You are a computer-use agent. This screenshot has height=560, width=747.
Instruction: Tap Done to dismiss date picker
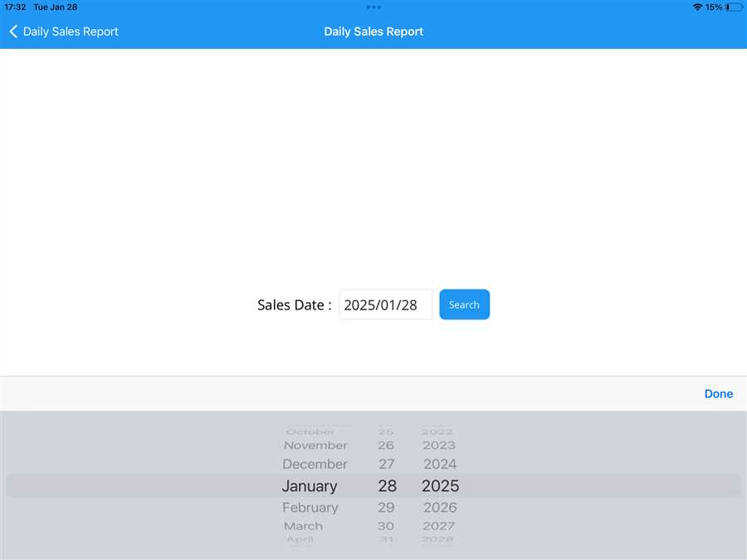718,393
